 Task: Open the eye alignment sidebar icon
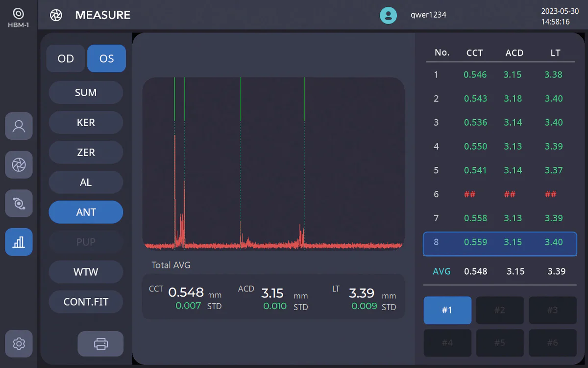pyautogui.click(x=19, y=203)
